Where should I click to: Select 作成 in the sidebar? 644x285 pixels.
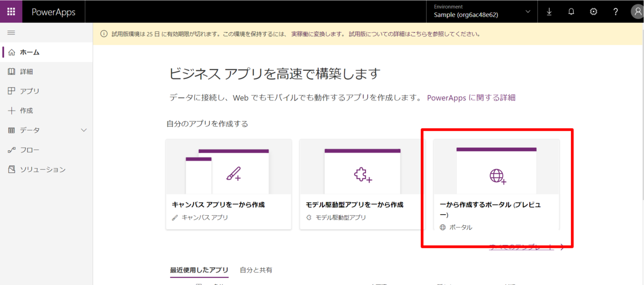[x=46, y=111]
